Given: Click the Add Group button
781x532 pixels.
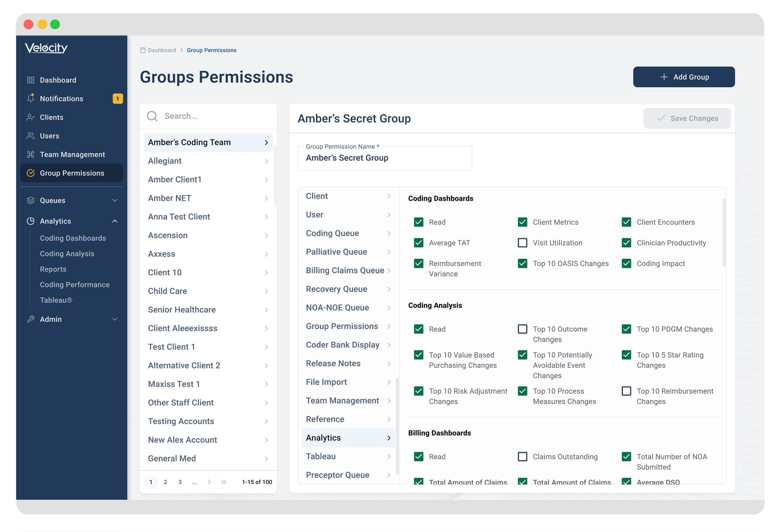Looking at the screenshot, I should 684,77.
